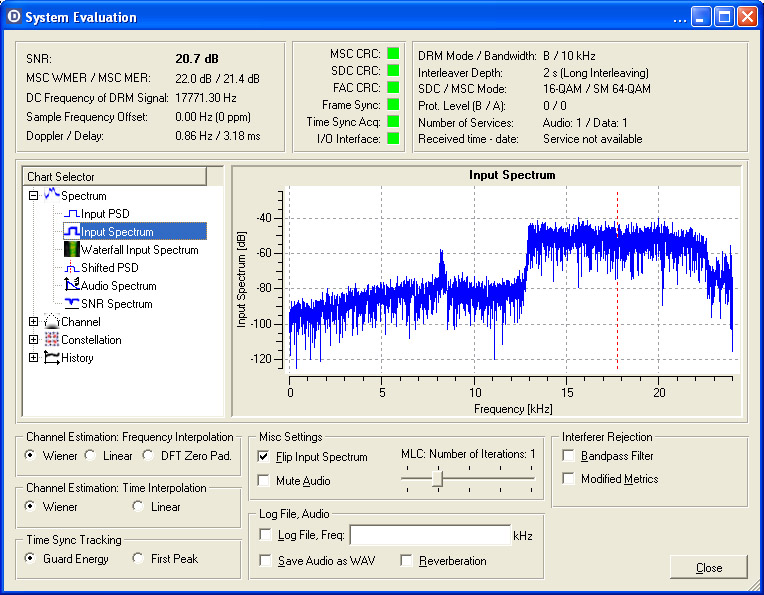Click the '0.86 Hz / 3.18 ms' Doppler value

218,136
